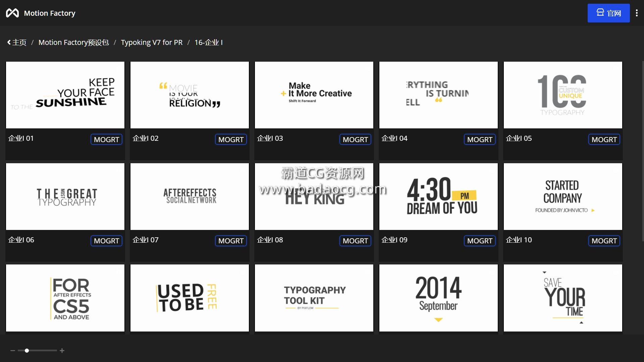The image size is (644, 362).
Task: Select the 企业I 02 Religion thumbnail
Action: click(190, 95)
